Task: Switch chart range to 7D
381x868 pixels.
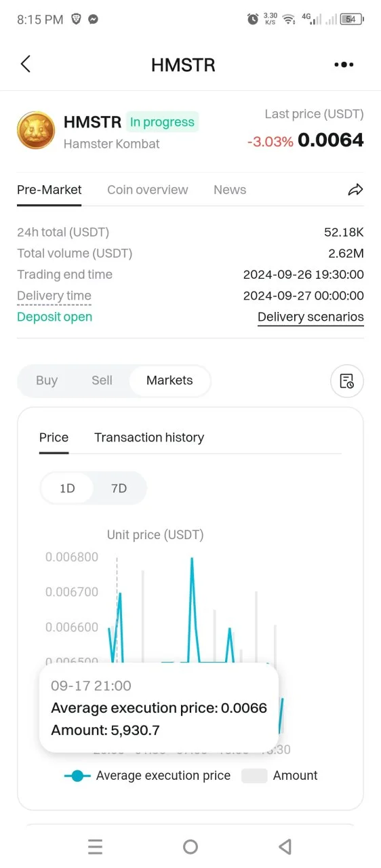Action: [119, 488]
